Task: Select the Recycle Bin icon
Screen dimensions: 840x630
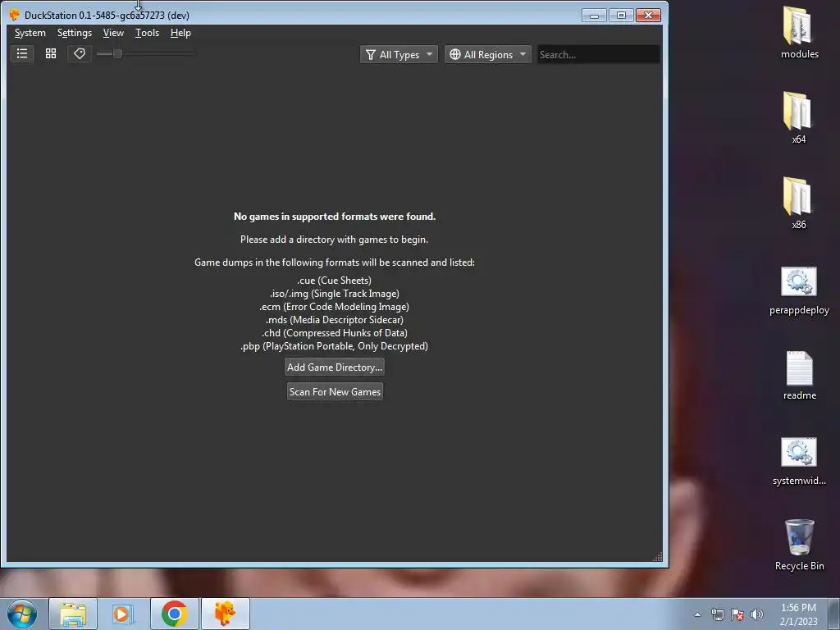Action: (799, 545)
